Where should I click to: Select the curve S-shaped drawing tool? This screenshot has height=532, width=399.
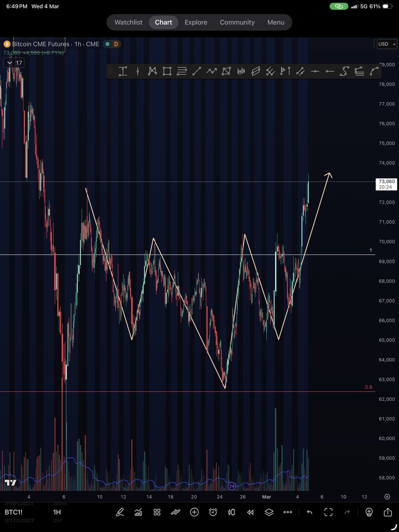[x=344, y=71]
